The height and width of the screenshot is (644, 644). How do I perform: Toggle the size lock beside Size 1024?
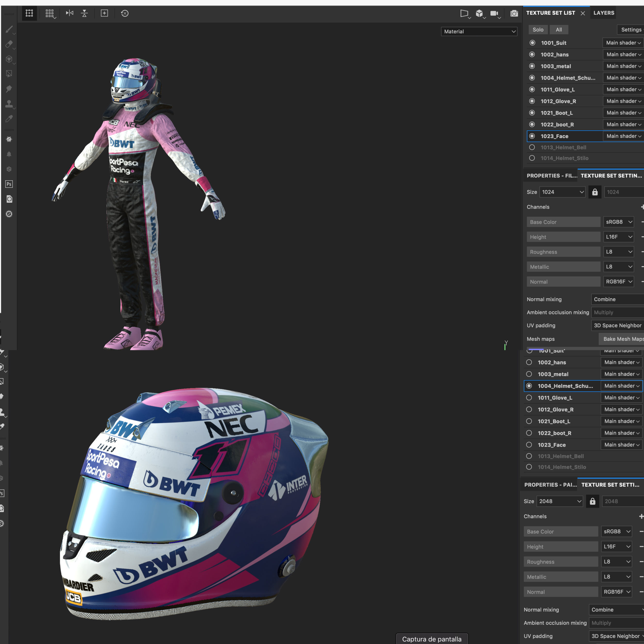(595, 192)
